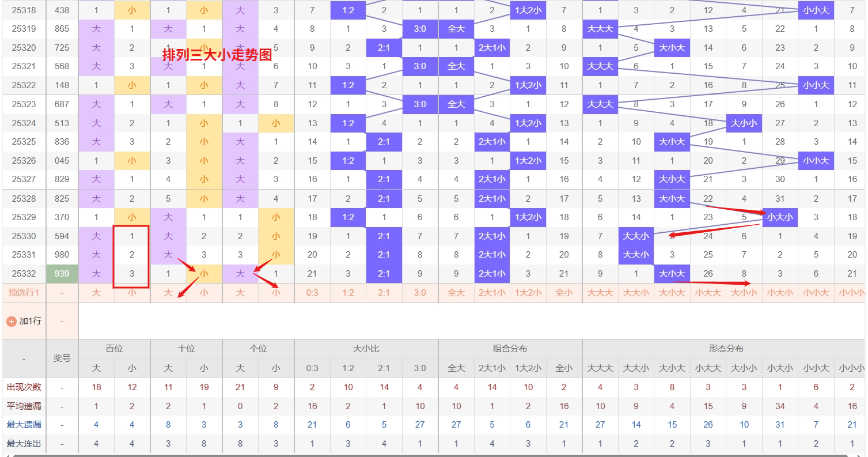Image resolution: width=868 pixels, height=457 pixels.
Task: Select 小 for 百位 in 预选行1
Action: click(132, 293)
